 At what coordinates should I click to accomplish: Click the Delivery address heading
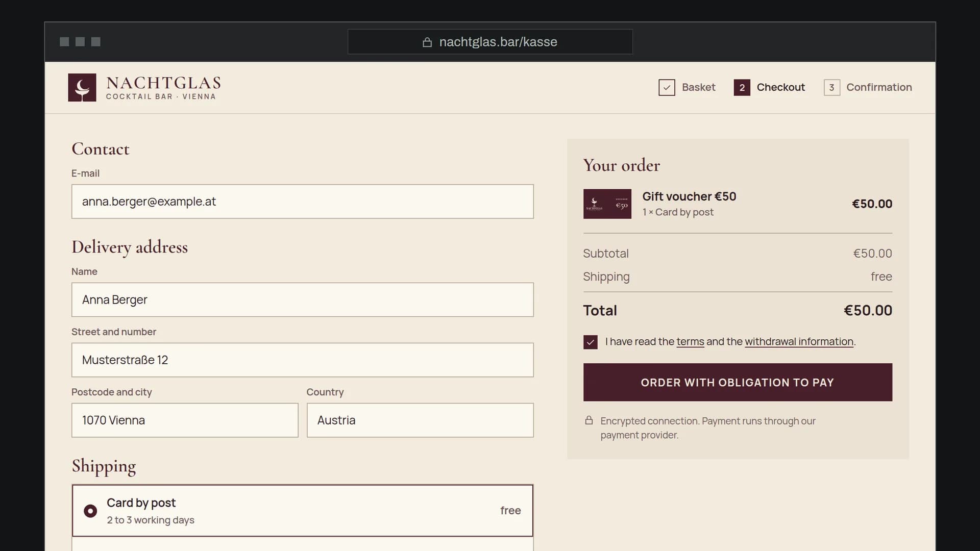pyautogui.click(x=130, y=247)
